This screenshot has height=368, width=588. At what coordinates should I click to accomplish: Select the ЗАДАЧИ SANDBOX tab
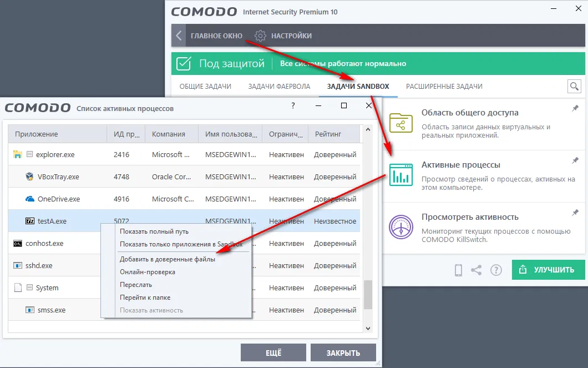pos(358,86)
